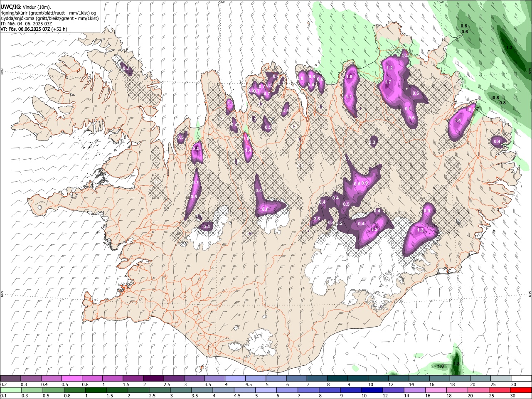Viewport: 532px width, 399px height.
Task: Click the "UWC/IG: Vindur (10m)" title text
Action: (25, 7)
